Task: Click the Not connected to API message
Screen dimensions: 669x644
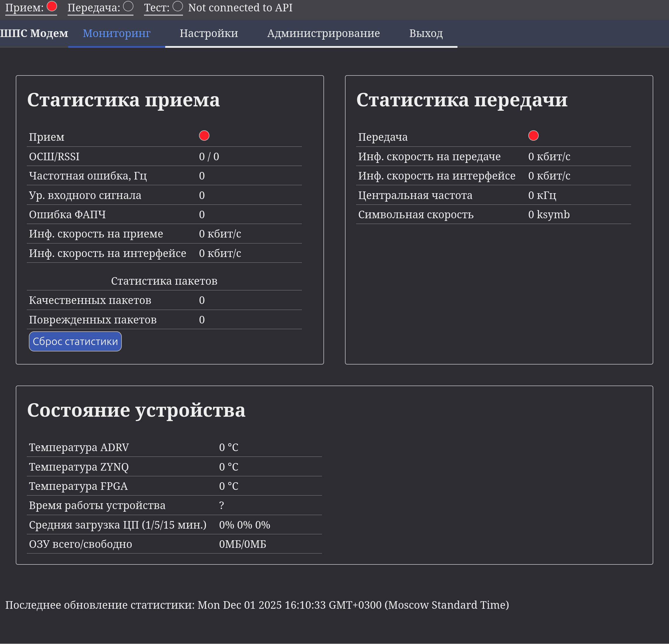Action: (x=240, y=8)
